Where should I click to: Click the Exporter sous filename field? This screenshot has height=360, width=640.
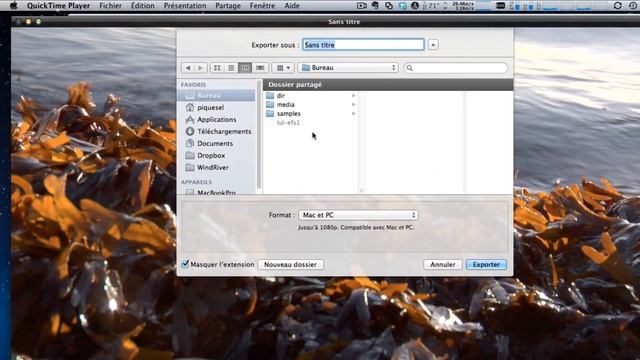pyautogui.click(x=363, y=44)
